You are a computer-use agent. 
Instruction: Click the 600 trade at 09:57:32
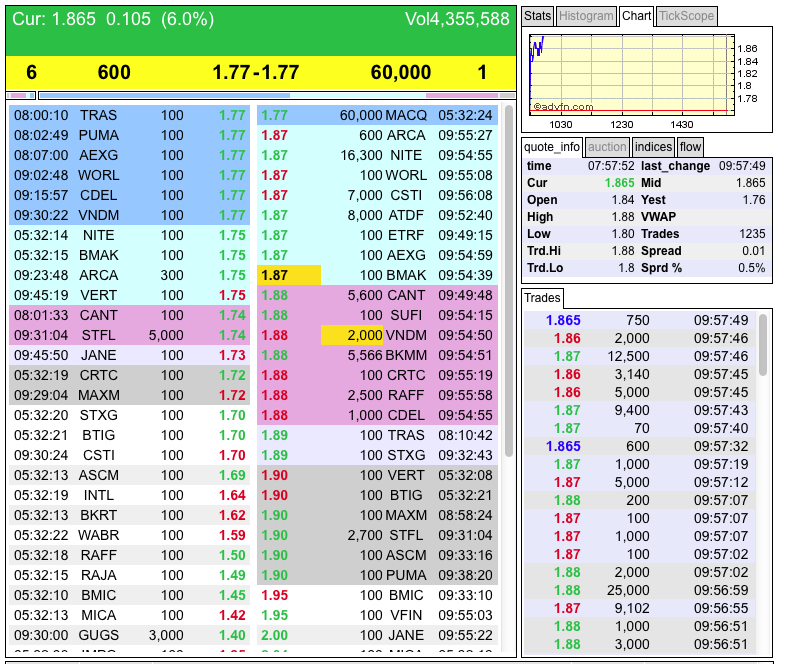click(x=639, y=446)
